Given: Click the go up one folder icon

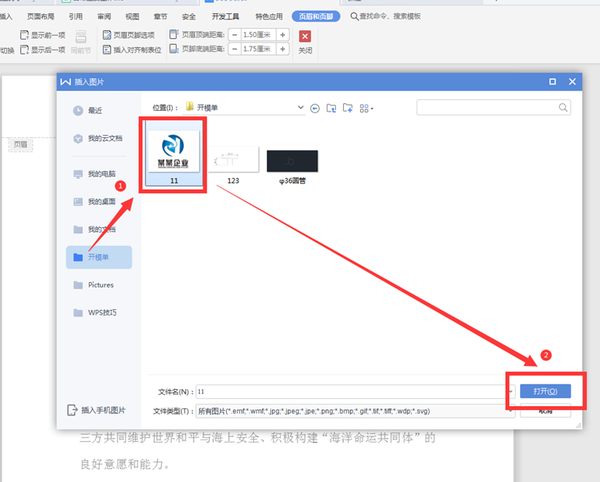Looking at the screenshot, I should (330, 107).
